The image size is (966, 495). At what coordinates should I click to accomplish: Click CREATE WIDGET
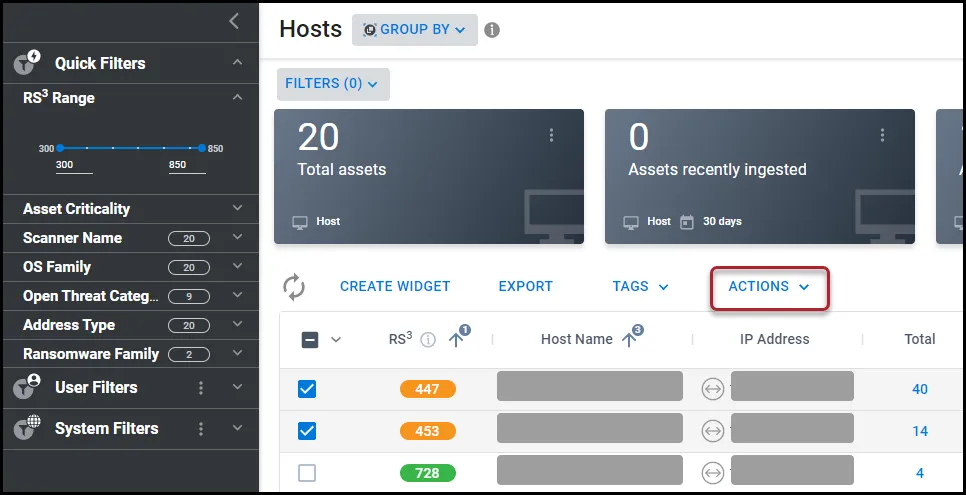pyautogui.click(x=395, y=287)
